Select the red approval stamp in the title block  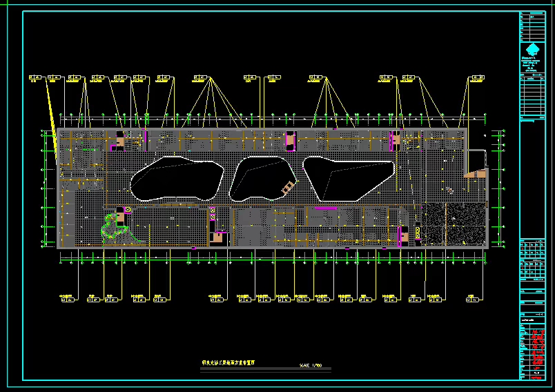(538, 349)
